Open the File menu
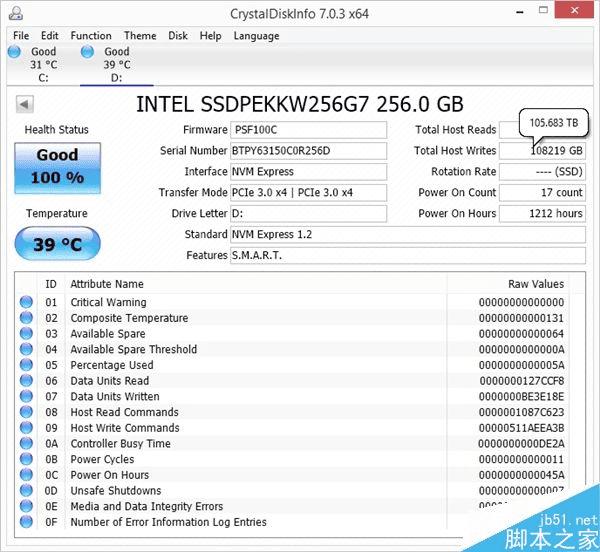The width and height of the screenshot is (600, 552). 21,36
